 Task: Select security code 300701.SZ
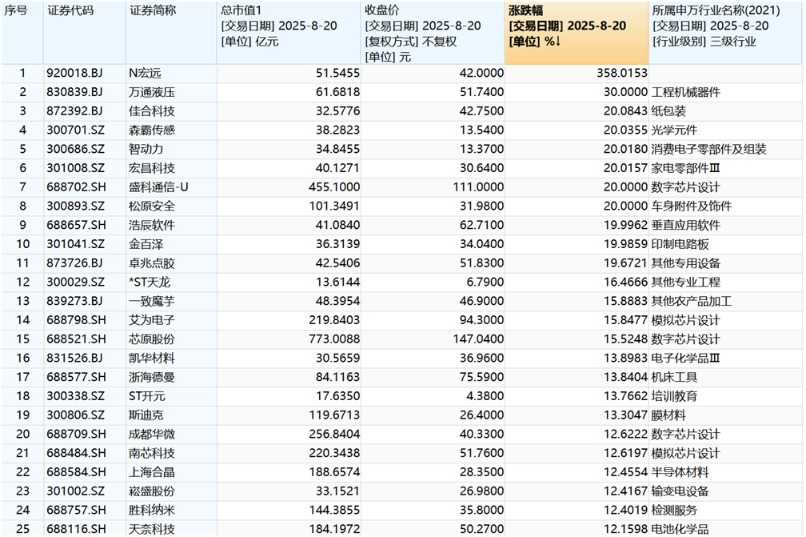coord(76,130)
